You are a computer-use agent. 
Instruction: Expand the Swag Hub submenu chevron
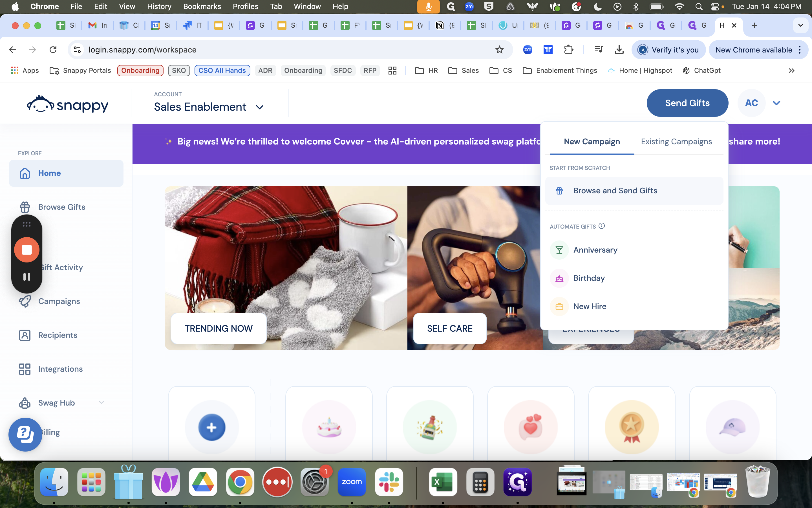click(x=101, y=402)
